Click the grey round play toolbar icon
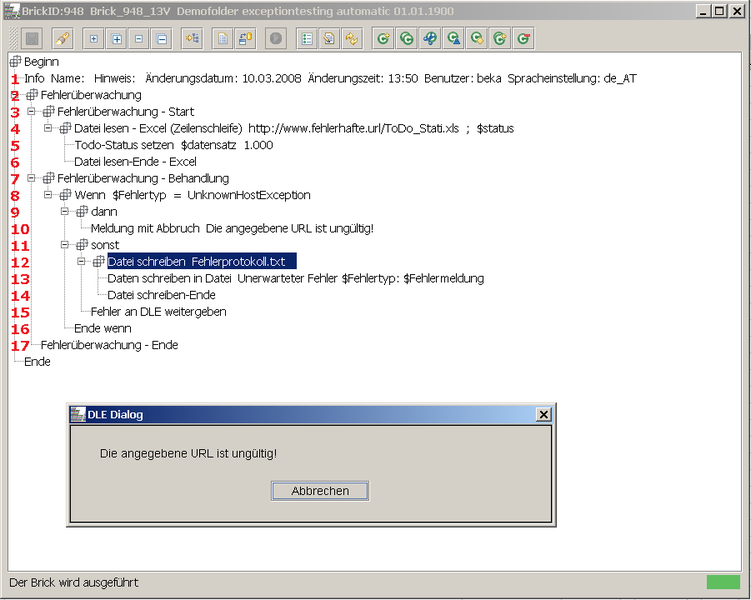The height and width of the screenshot is (600, 751). [x=275, y=39]
